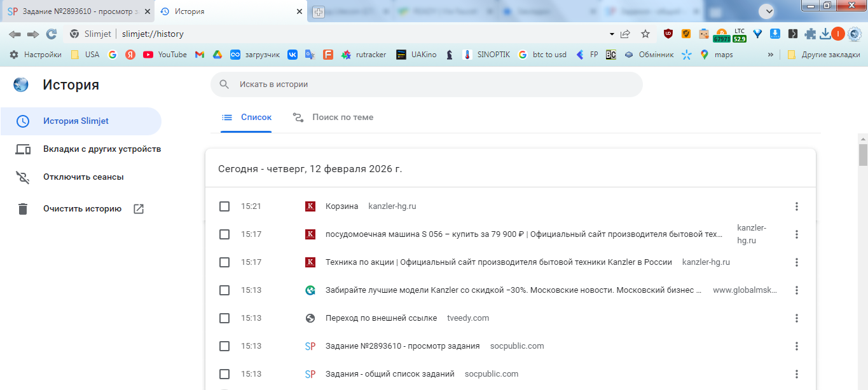Tick checkbox for Забирайте лучшие модели Kanzler entry
The height and width of the screenshot is (390, 868).
click(x=224, y=290)
